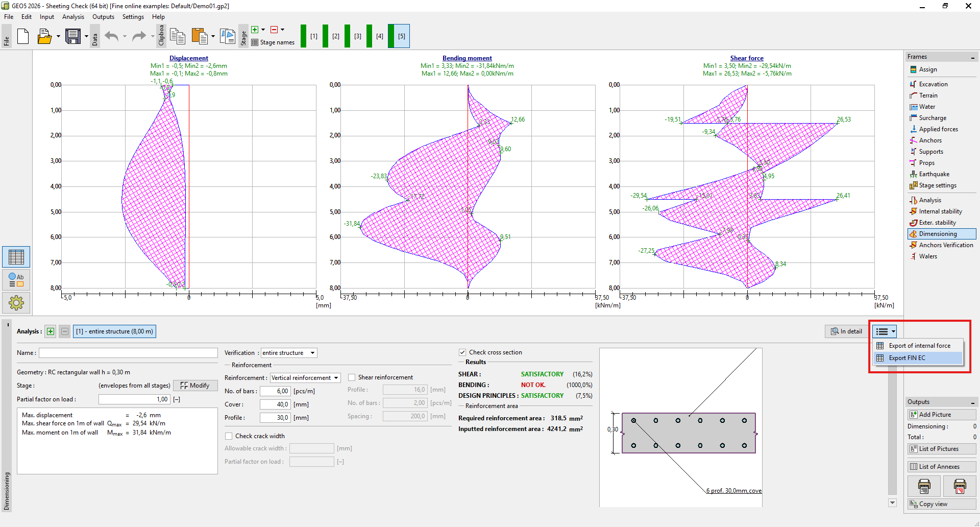Open the Reinforcement type dropdown
Viewport: 980px width, 527px height.
tap(305, 378)
